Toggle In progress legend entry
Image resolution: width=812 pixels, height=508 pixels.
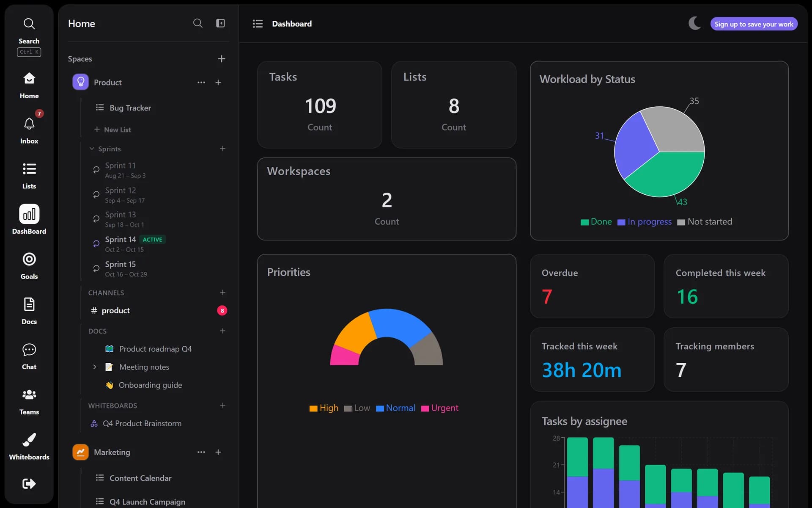click(x=645, y=222)
